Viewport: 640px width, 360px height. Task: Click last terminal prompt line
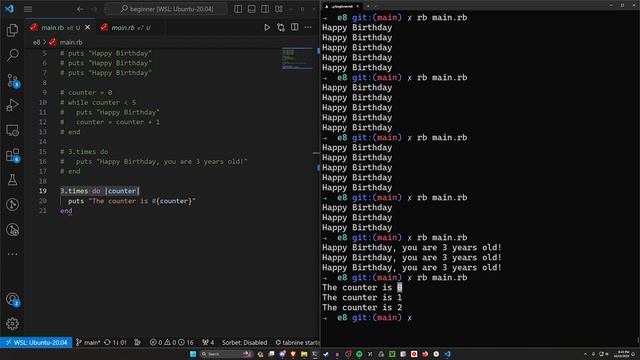[367, 318]
